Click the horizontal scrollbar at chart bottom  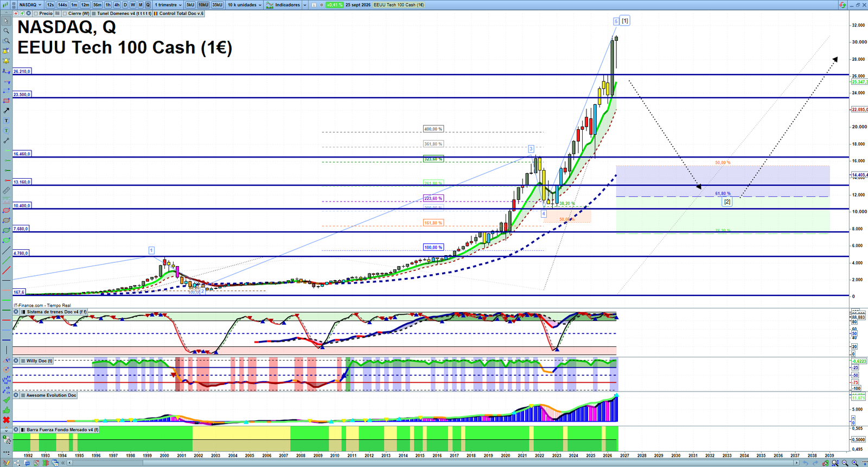[434, 463]
